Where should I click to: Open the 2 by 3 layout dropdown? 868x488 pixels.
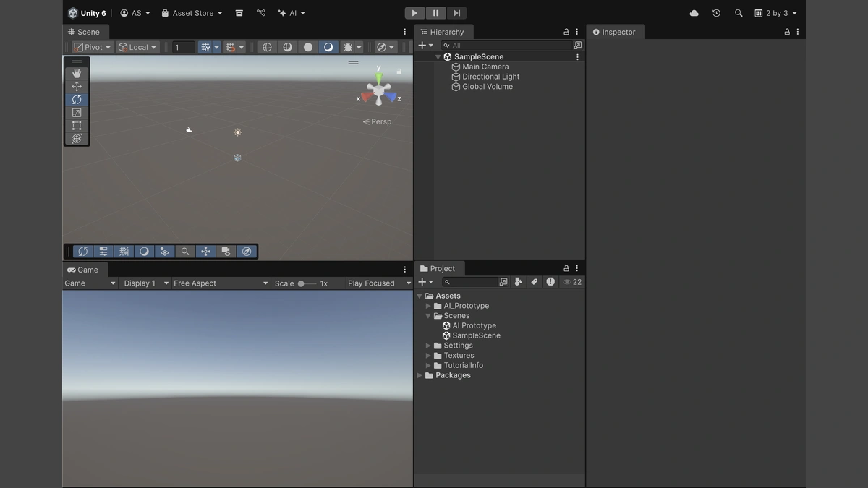pyautogui.click(x=775, y=13)
